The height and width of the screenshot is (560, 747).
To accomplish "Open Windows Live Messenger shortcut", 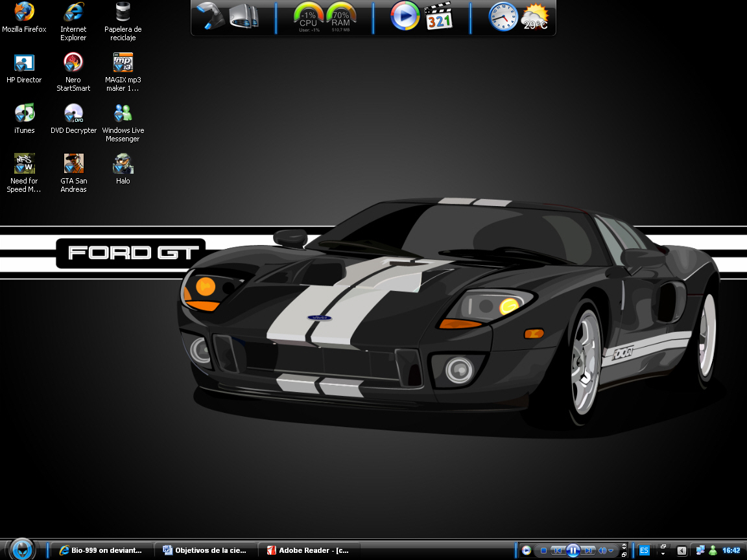I will click(x=123, y=123).
